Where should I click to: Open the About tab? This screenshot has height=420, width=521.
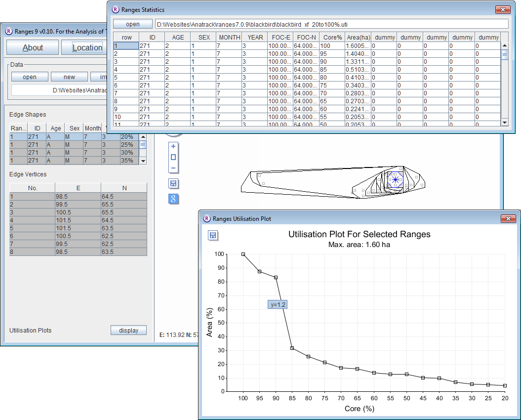point(33,47)
